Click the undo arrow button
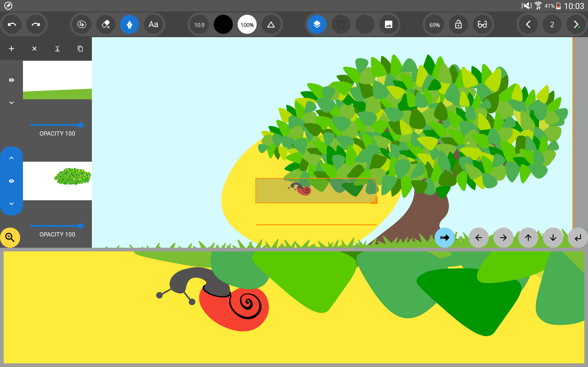The image size is (588, 367). [12, 25]
